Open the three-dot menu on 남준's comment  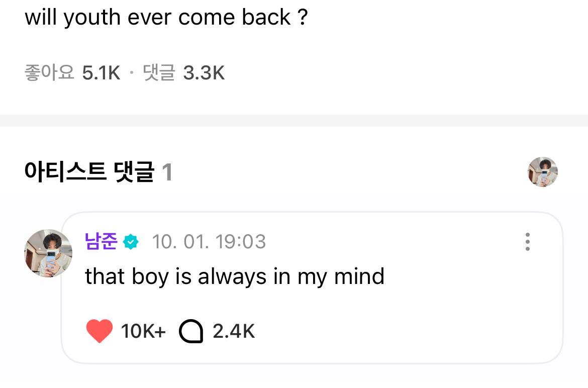tap(527, 242)
